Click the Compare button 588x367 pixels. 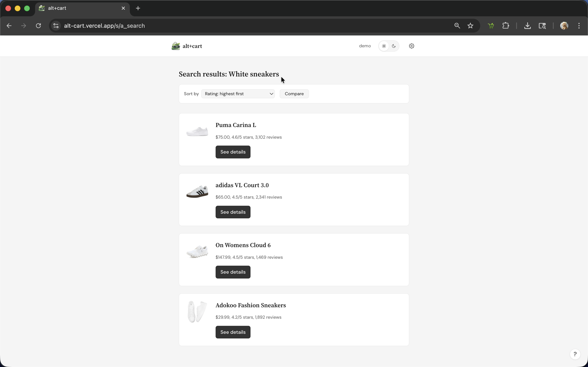[x=294, y=94]
